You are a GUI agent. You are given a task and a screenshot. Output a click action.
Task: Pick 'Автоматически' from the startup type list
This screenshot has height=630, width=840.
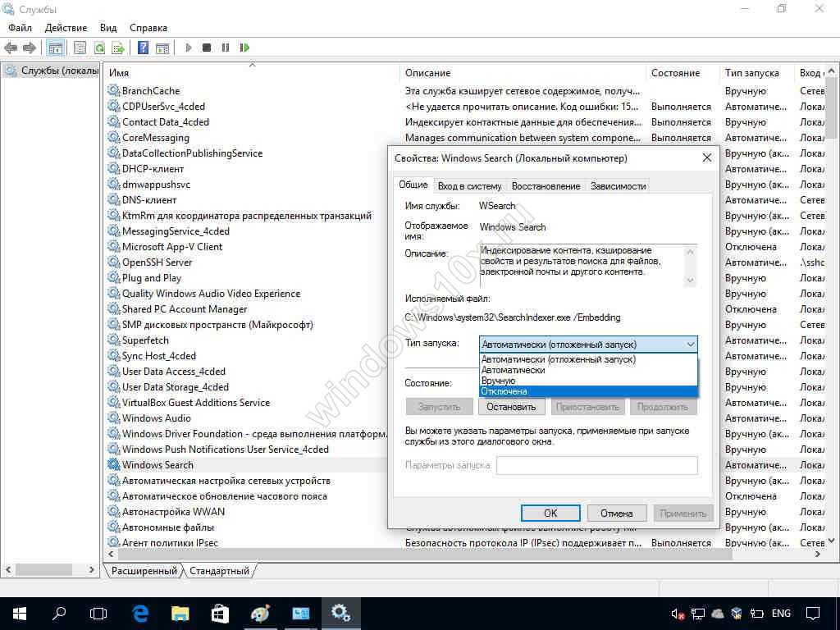click(514, 370)
